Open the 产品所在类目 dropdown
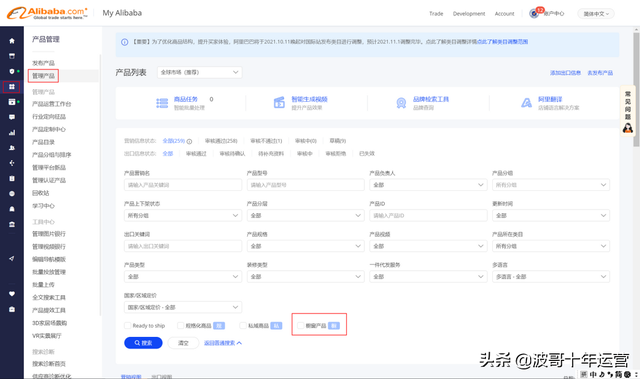Image resolution: width=640 pixels, height=379 pixels. coord(551,246)
